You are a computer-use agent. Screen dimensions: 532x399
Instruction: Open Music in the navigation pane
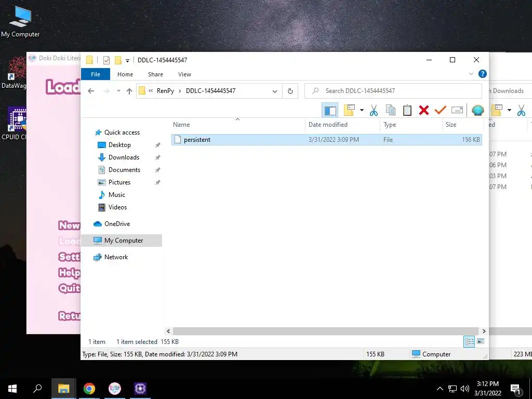click(117, 195)
